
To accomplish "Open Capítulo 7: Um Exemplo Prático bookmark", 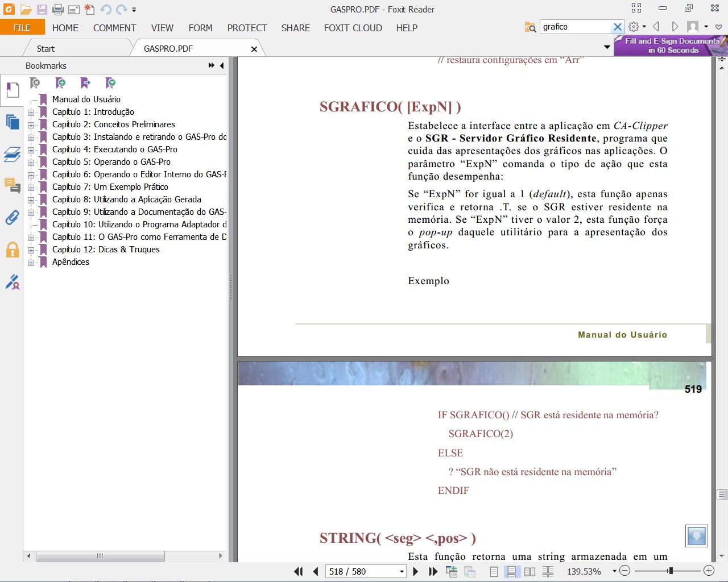I will 110,187.
